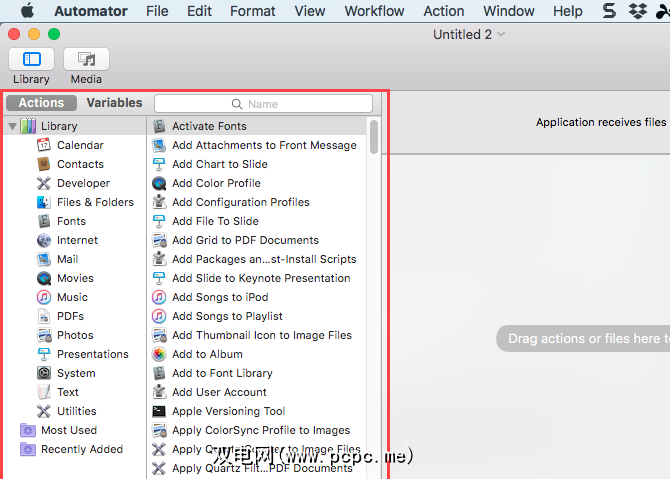The width and height of the screenshot is (670, 479).
Task: Click the Application receives files header text
Action: point(602,122)
